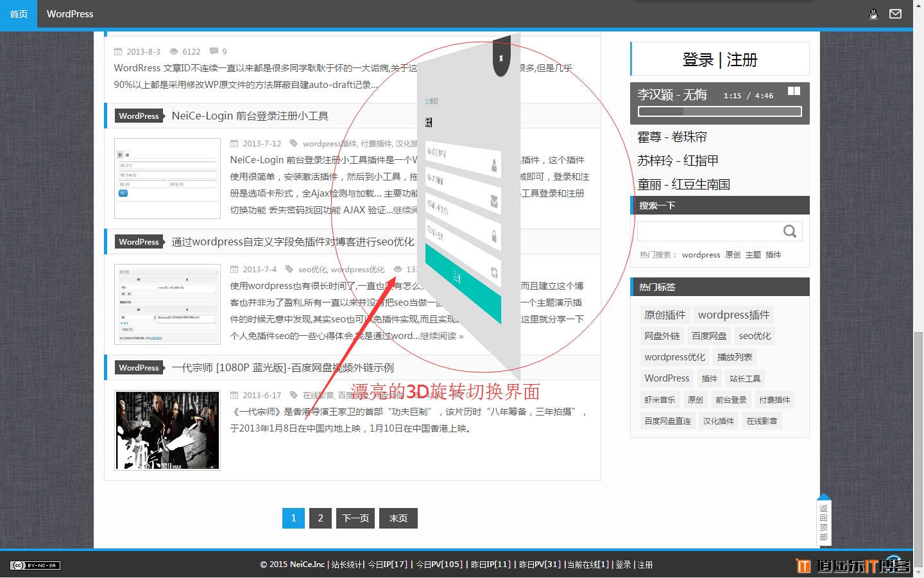Image resolution: width=924 pixels, height=578 pixels.
Task: Open the WordPress navigation menu item
Action: 70,14
